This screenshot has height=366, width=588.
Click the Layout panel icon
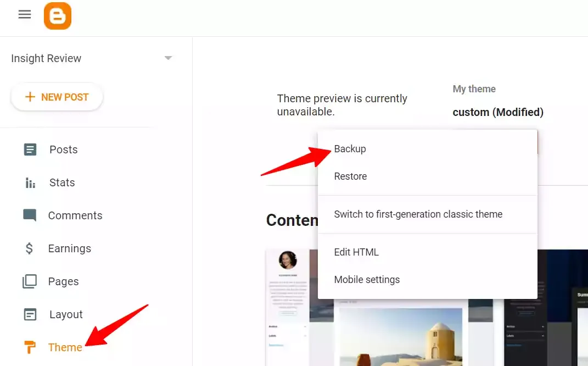30,314
